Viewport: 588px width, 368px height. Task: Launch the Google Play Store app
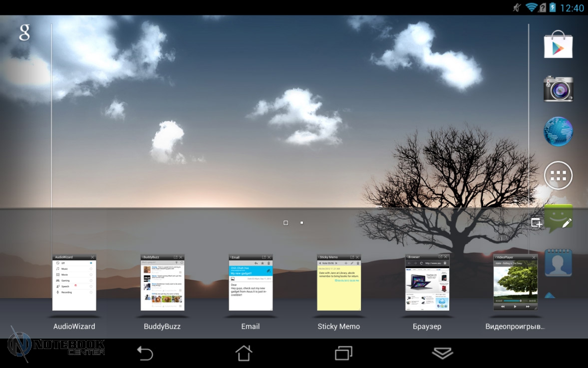click(x=558, y=45)
